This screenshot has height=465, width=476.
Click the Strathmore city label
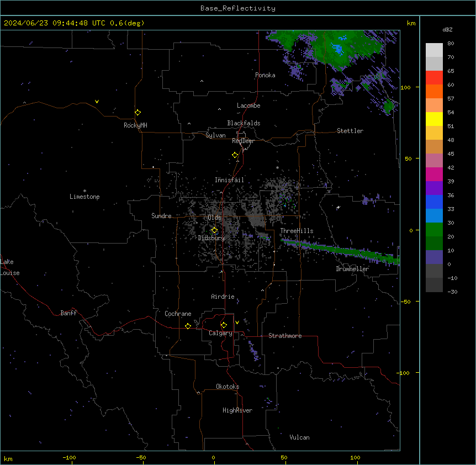click(x=285, y=336)
